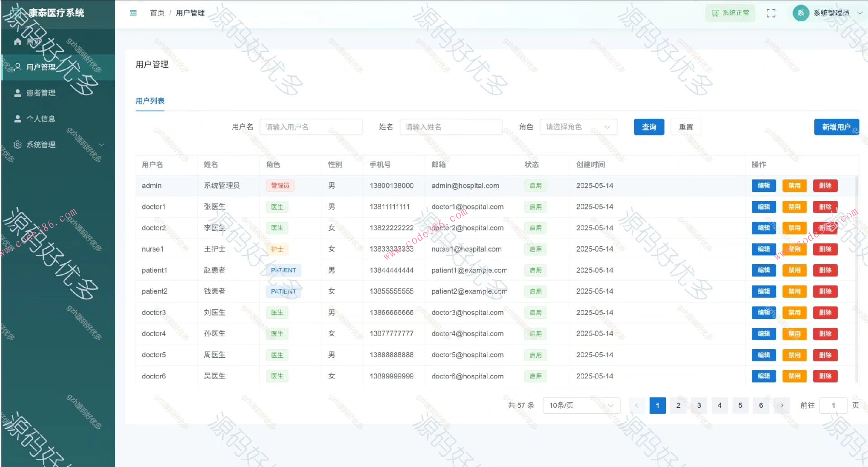
Task: Open personal info in sidebar
Action: 41,119
